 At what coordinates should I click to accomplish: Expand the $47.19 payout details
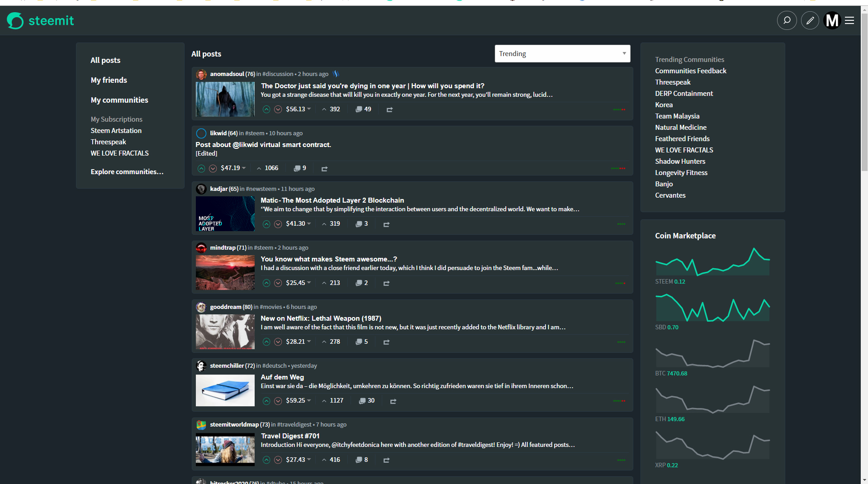[233, 168]
